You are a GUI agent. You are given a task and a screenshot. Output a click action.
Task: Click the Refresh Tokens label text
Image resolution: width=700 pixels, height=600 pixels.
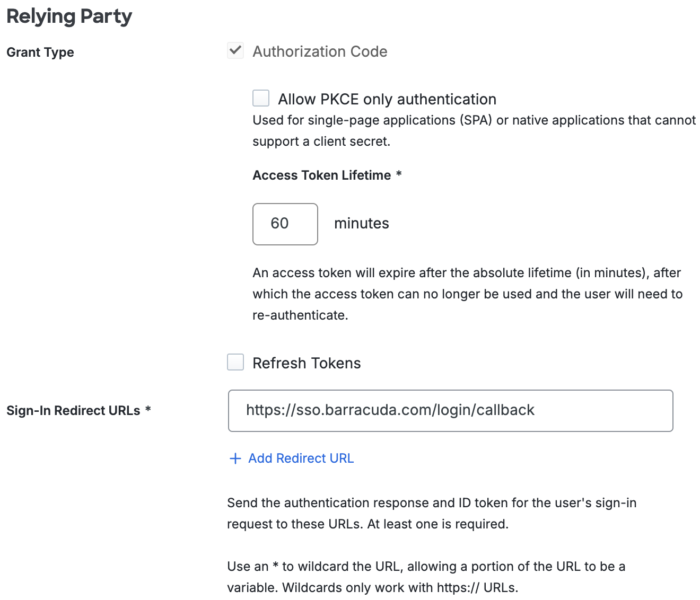pos(307,363)
